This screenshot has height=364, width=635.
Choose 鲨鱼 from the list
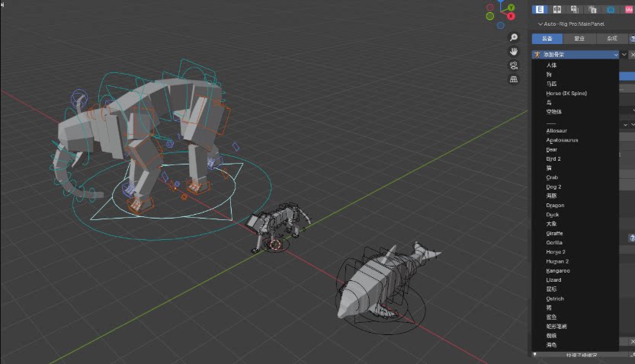(551, 317)
